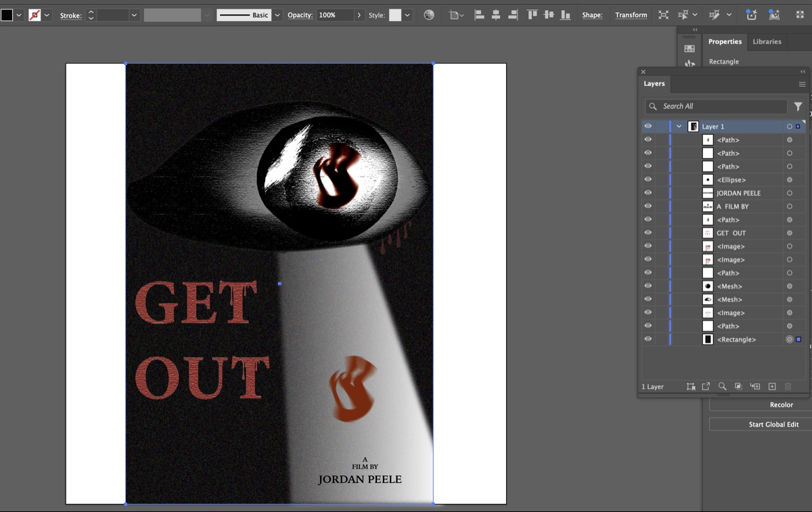Screen dimensions: 812x512
Task: Click Make/Release Clipping Mask icon
Action: (738, 387)
